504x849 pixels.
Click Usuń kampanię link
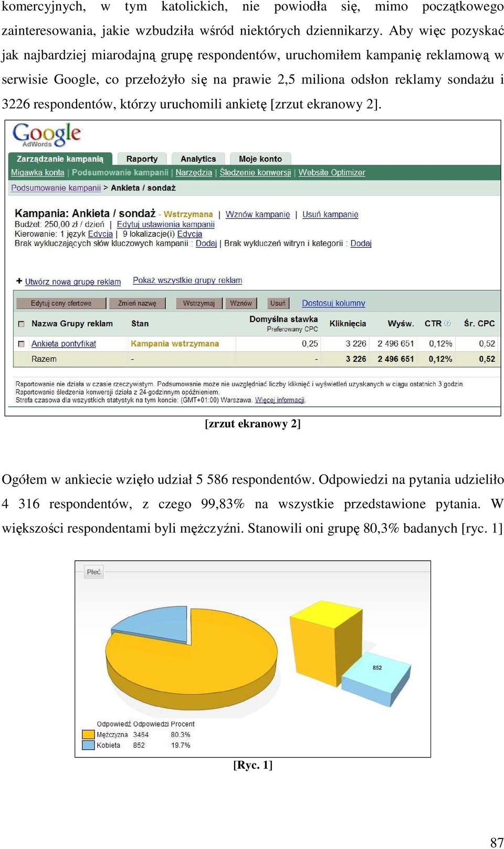pyautogui.click(x=330, y=214)
